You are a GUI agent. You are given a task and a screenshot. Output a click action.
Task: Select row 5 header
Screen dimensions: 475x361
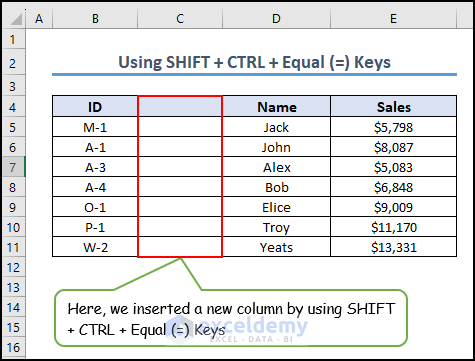(13, 127)
